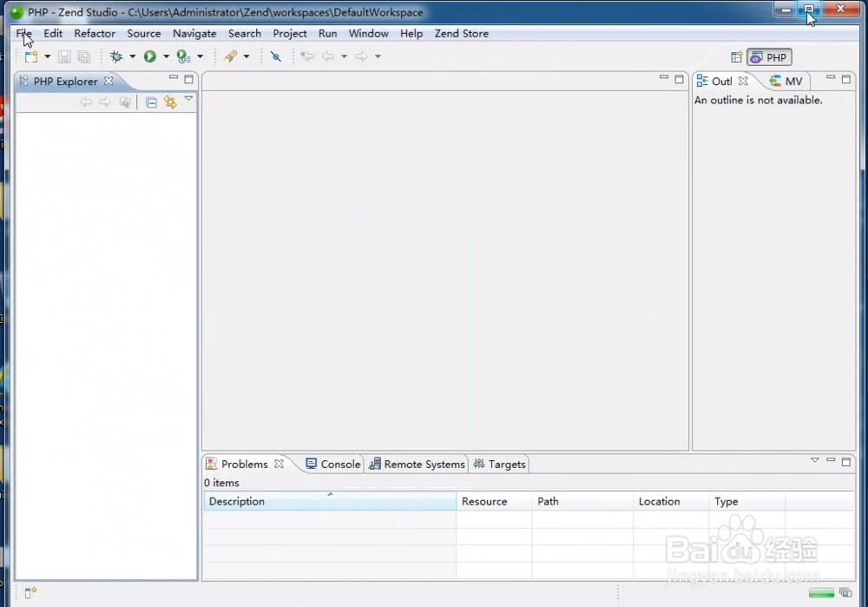Switch to the Targets tab

click(x=499, y=464)
